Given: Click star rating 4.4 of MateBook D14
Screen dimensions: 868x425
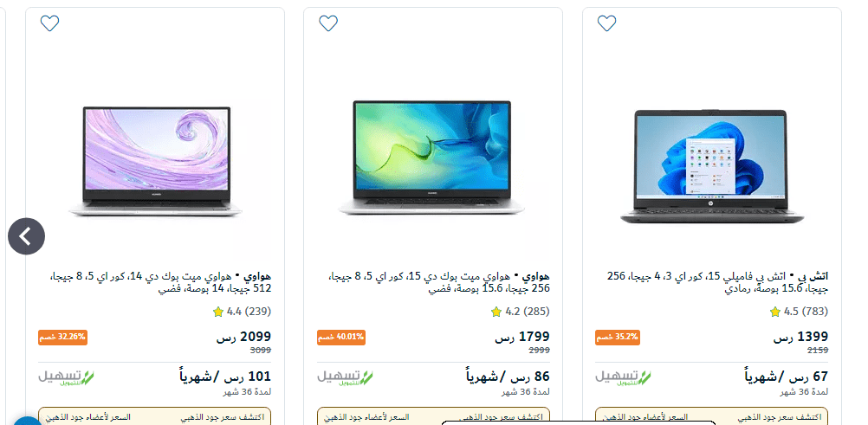Looking at the screenshot, I should pyautogui.click(x=242, y=312).
